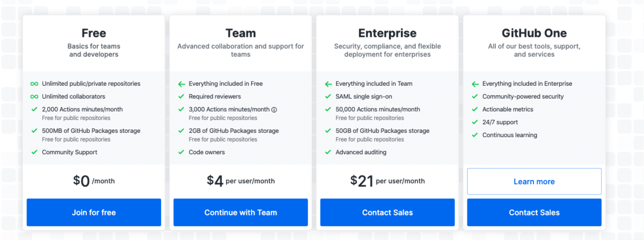644x240 pixels.
Task: Select the Free plan heading
Action: click(94, 33)
